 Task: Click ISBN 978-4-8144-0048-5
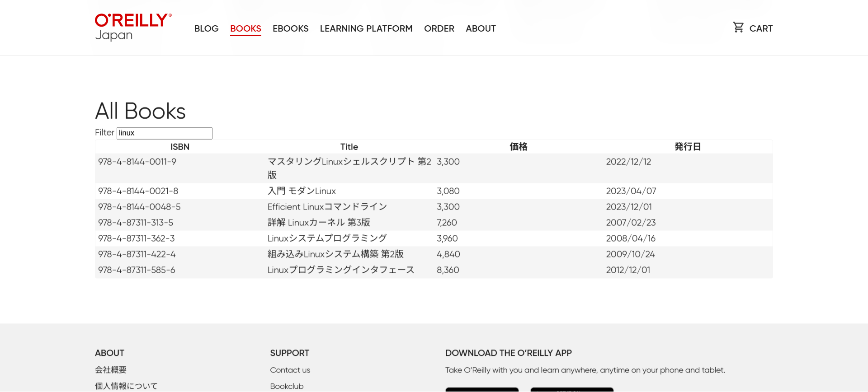[x=139, y=207]
